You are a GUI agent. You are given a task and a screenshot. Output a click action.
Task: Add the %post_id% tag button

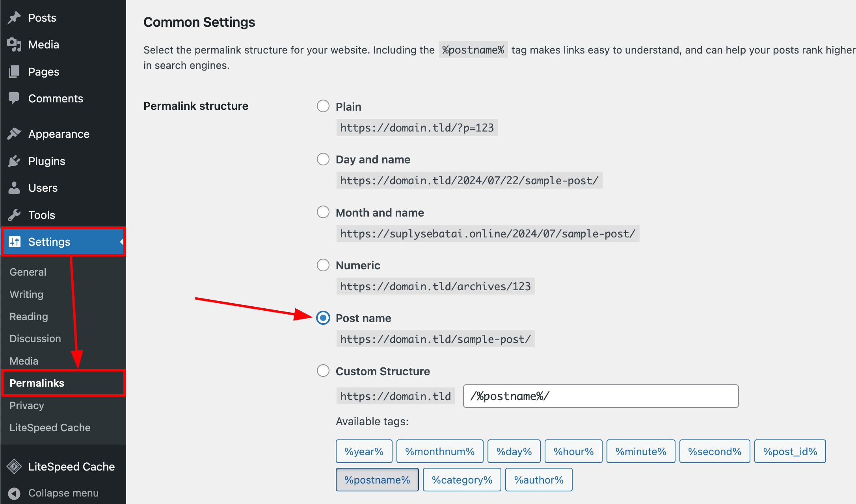click(790, 451)
